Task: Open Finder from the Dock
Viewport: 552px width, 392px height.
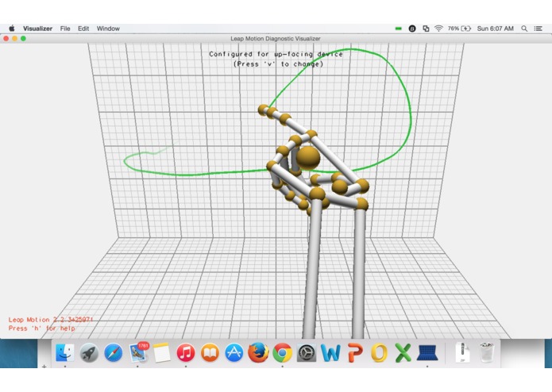Action: [65, 352]
